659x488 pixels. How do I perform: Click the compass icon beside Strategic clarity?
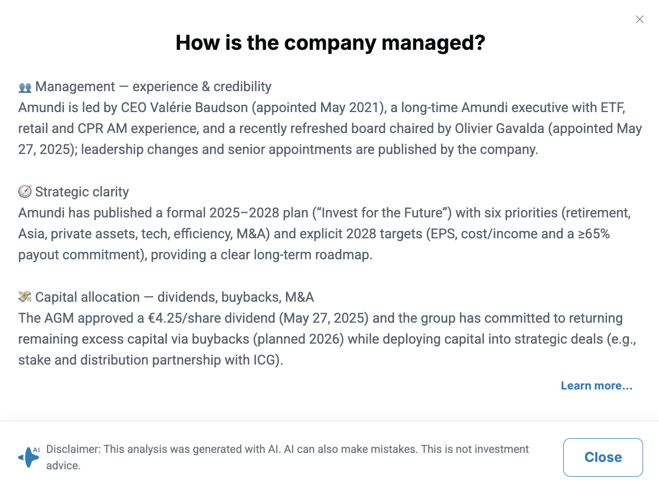(25, 192)
